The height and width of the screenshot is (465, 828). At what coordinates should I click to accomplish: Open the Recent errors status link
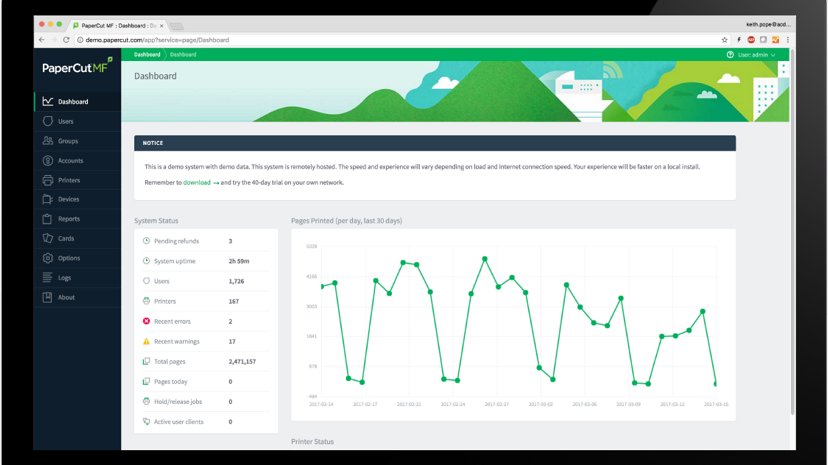point(172,321)
